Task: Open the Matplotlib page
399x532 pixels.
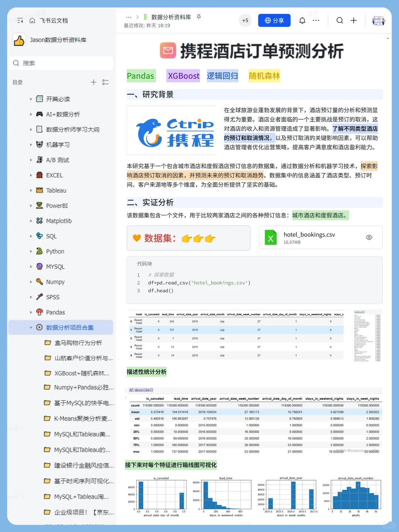Action: click(59, 221)
